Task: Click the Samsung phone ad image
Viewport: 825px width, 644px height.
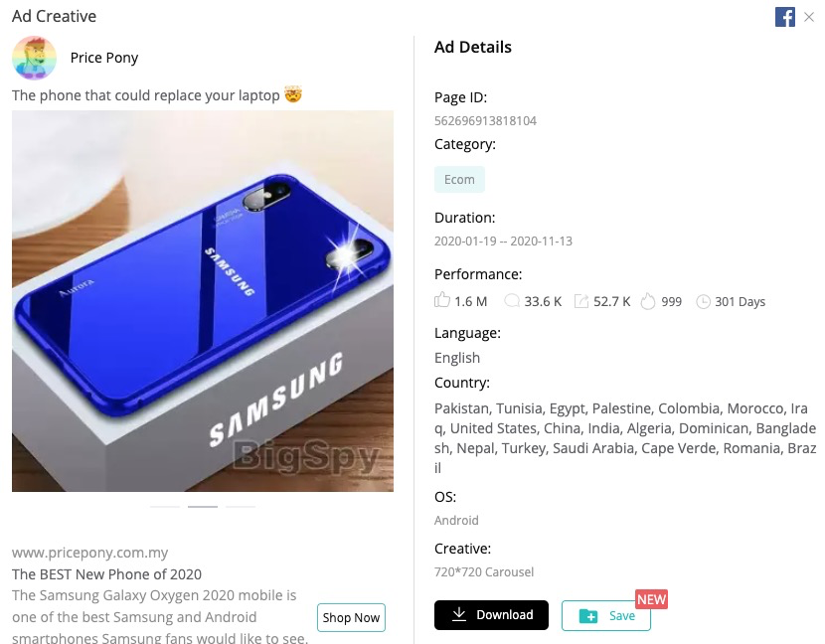Action: click(x=203, y=301)
